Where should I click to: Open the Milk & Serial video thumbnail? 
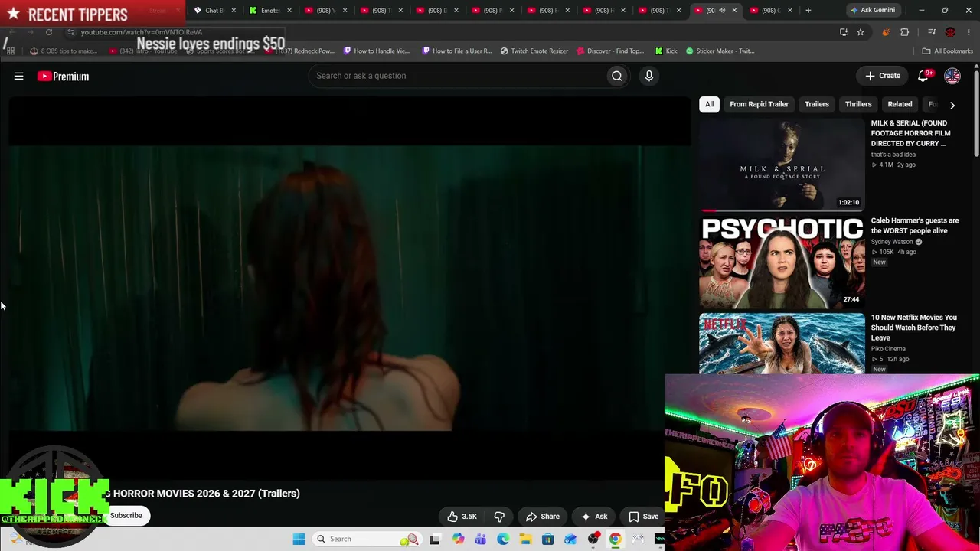click(x=782, y=165)
